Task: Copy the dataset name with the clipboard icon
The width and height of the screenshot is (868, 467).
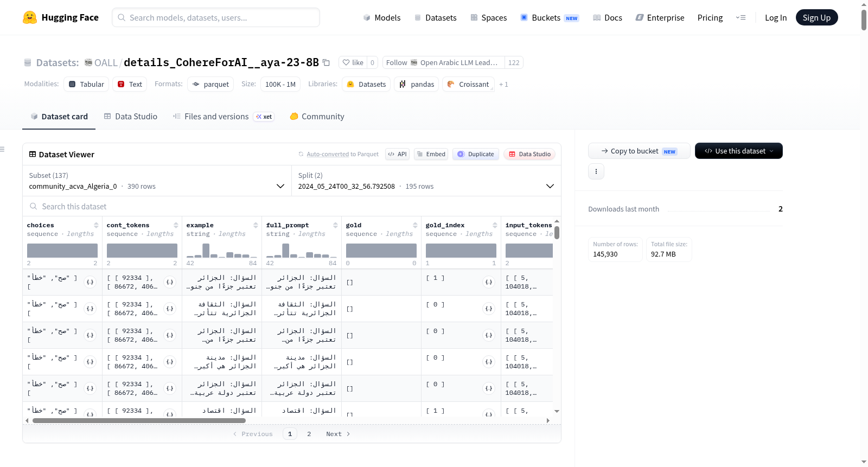Action: (326, 62)
